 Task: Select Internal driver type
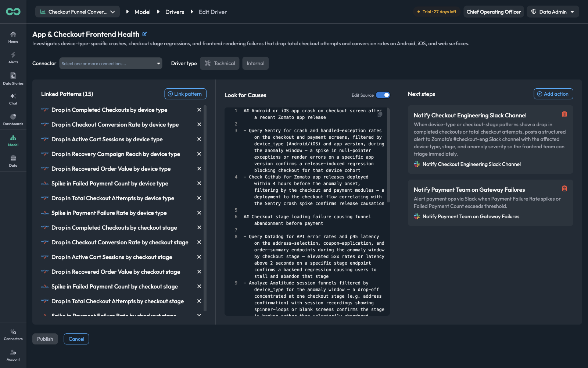[255, 63]
